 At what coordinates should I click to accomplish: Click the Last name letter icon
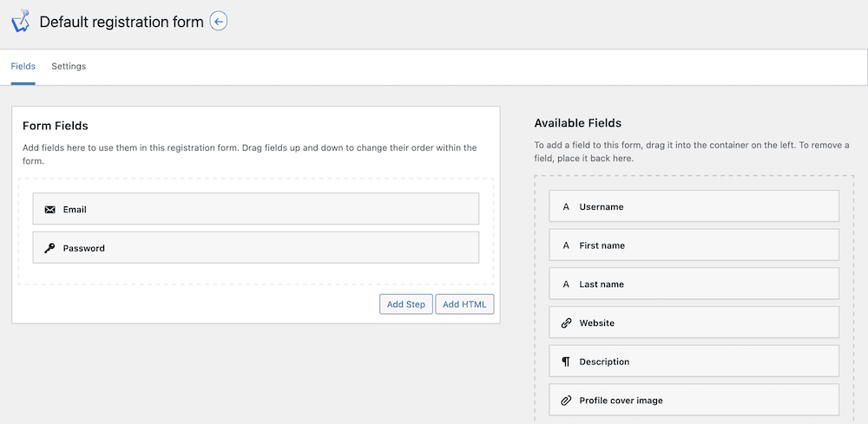click(x=566, y=284)
